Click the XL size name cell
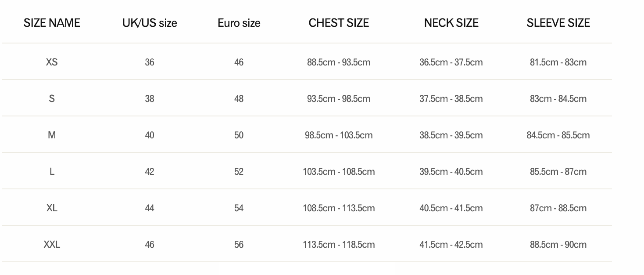Viewport: 644px width, 275px height. tap(52, 208)
